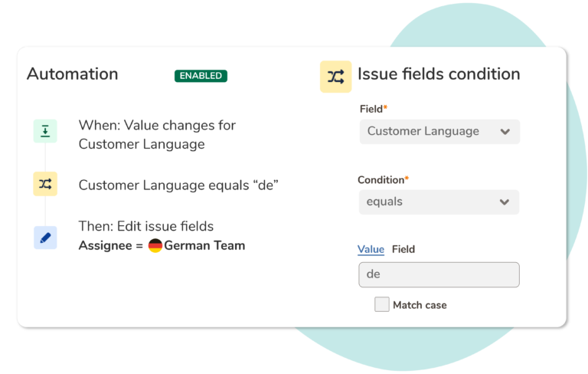Click the Match case label

click(x=420, y=305)
